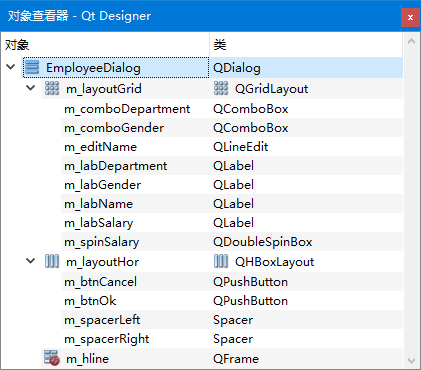The image size is (421, 370).
Task: Select the m_spacerRight object
Action: (107, 339)
